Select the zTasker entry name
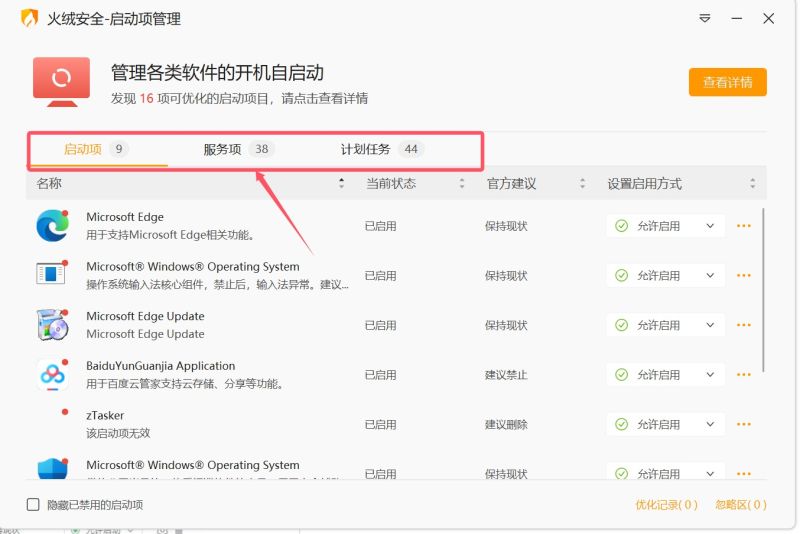Screen dimensions: 800x534 (105, 415)
